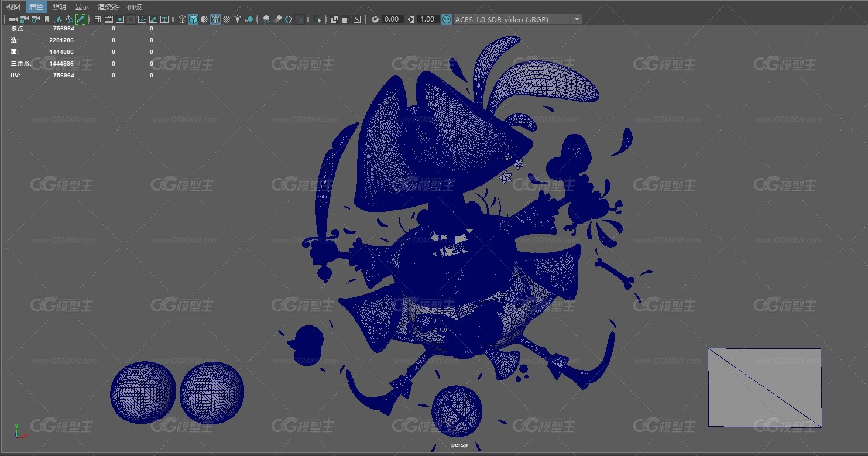Select the rectangular plane mesh at lower right
868x456 pixels.
click(x=764, y=388)
